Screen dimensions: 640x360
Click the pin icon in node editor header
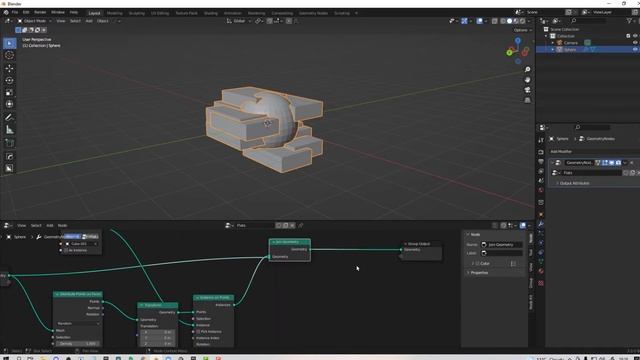(x=301, y=225)
